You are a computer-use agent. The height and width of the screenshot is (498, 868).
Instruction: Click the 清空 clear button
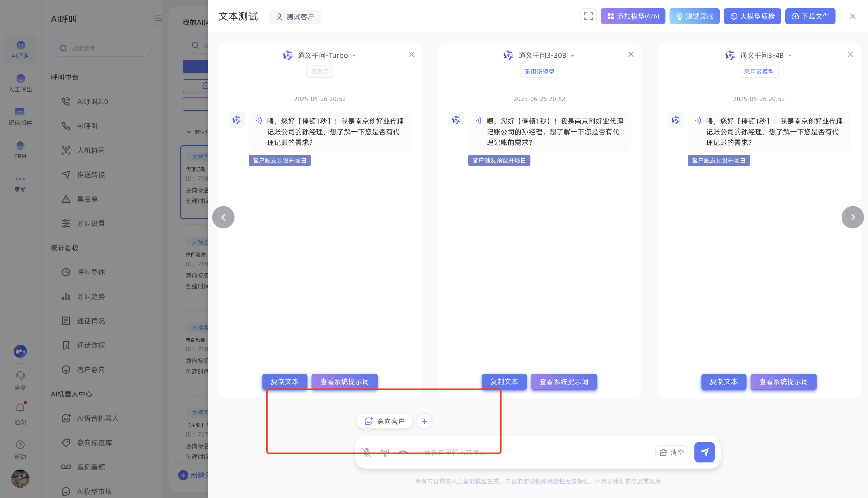pos(672,453)
